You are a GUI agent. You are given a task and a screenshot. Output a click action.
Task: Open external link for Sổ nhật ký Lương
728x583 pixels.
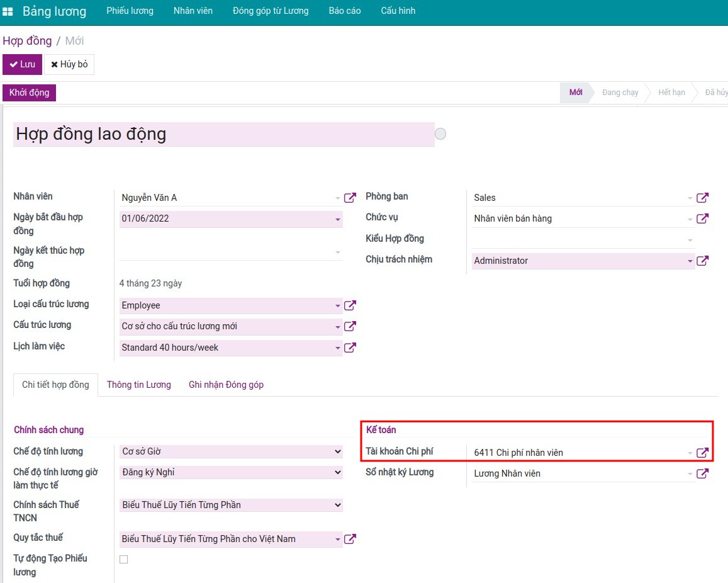pos(702,473)
